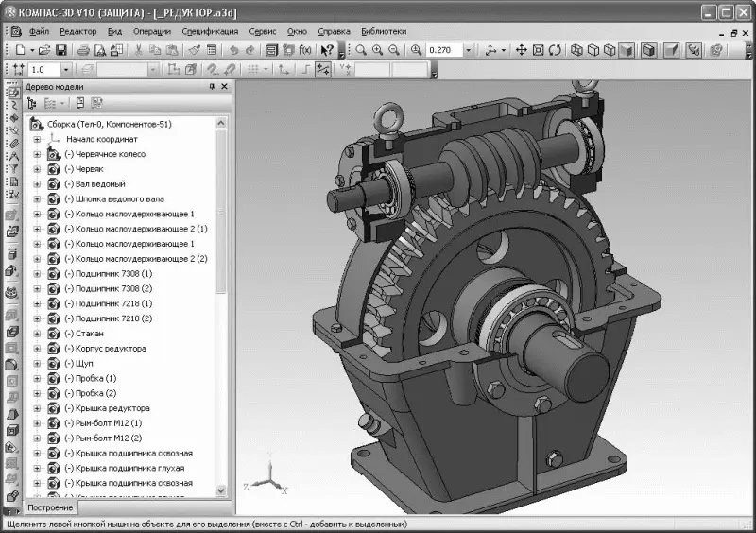The width and height of the screenshot is (756, 533).
Task: Zoom to window with magnifier icon
Action: [361, 50]
